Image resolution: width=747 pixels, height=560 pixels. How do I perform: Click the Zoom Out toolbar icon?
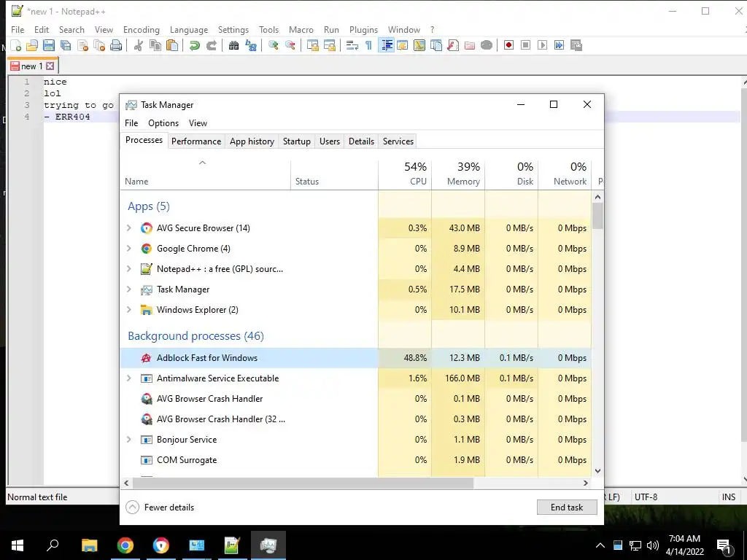[290, 45]
